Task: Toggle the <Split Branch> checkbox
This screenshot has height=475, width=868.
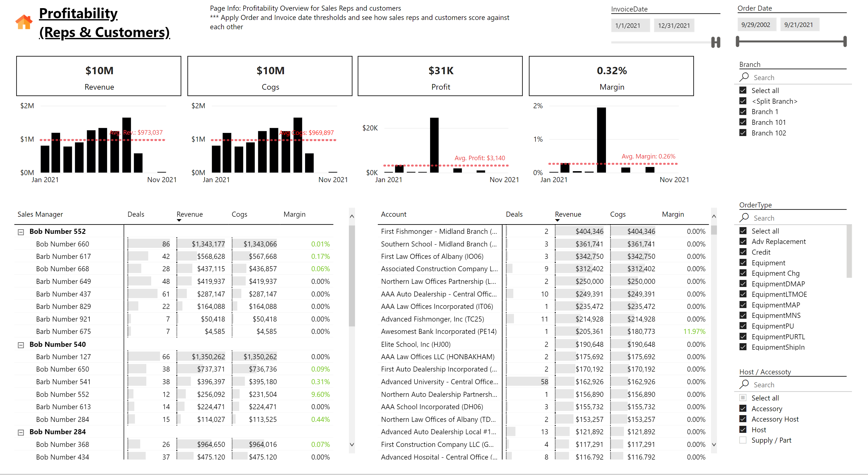Action: (x=743, y=101)
